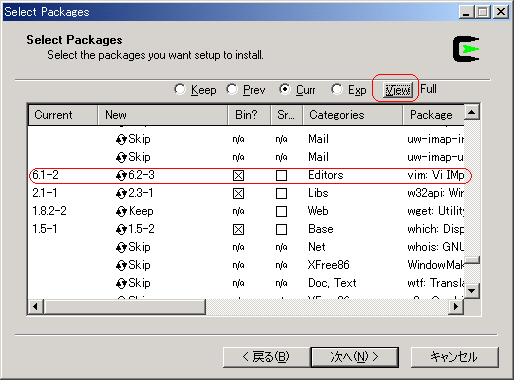Click the Web category cell
The width and height of the screenshot is (514, 380).
[x=318, y=211]
